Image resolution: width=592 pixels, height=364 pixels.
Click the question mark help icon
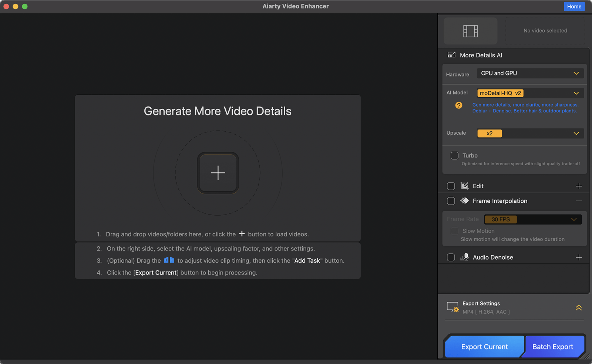(459, 105)
